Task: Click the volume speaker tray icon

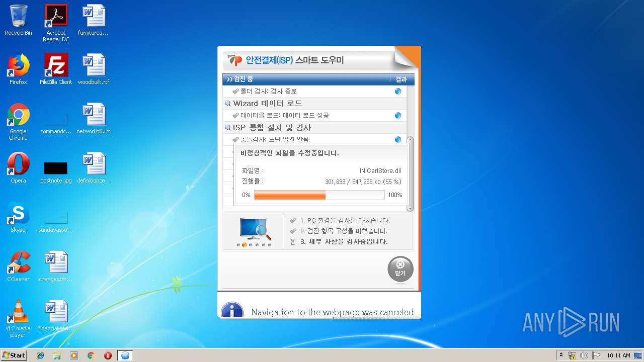Action: click(x=584, y=355)
